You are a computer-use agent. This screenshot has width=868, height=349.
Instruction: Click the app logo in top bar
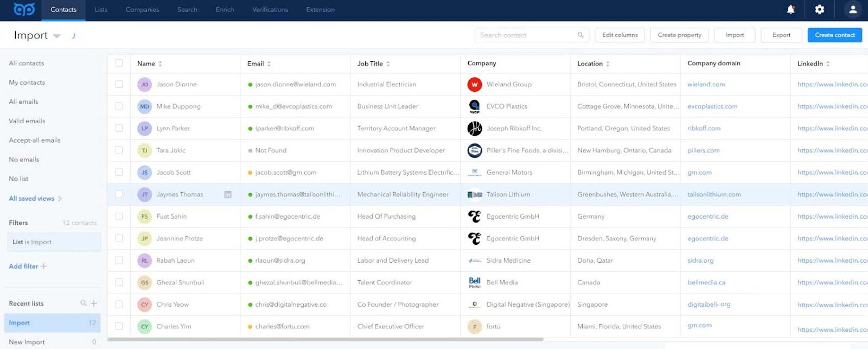coord(24,9)
